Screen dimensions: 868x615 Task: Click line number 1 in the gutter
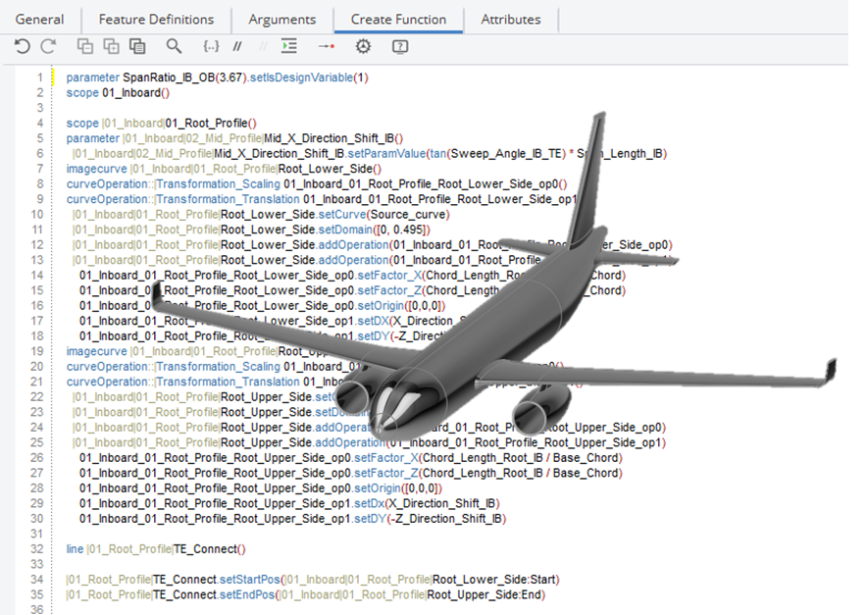[x=40, y=77]
